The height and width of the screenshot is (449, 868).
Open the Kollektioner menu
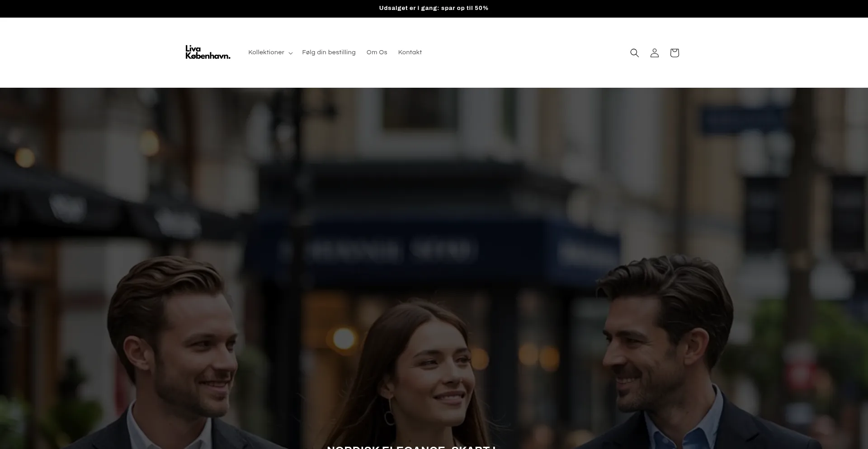coord(266,52)
